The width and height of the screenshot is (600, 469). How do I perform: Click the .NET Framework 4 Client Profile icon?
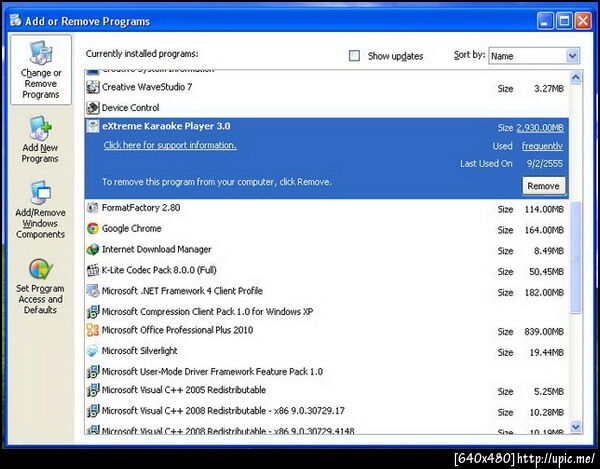coord(93,291)
